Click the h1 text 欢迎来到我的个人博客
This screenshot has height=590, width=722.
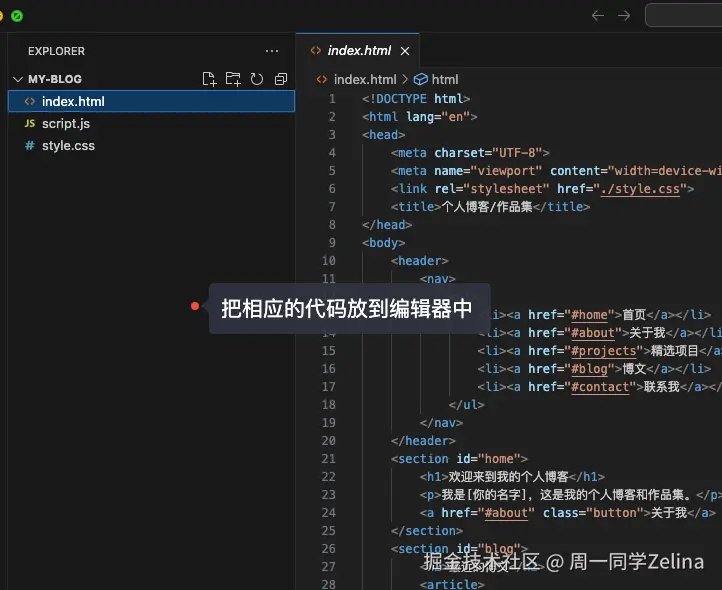[508, 477]
